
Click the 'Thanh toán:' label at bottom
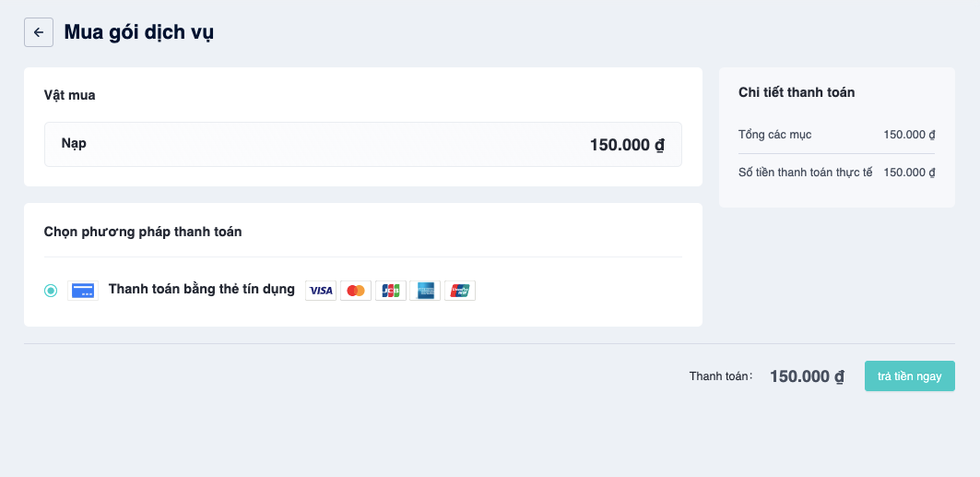[721, 376]
